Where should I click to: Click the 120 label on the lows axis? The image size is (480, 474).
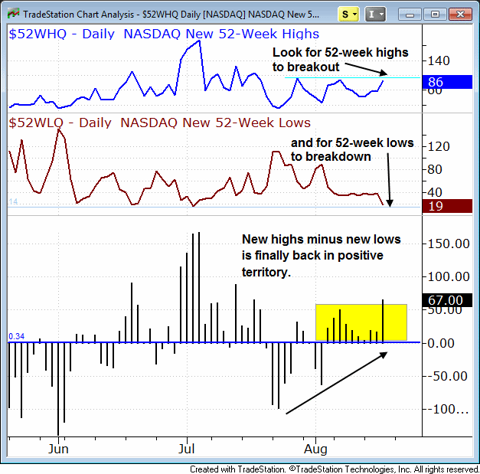click(x=439, y=147)
